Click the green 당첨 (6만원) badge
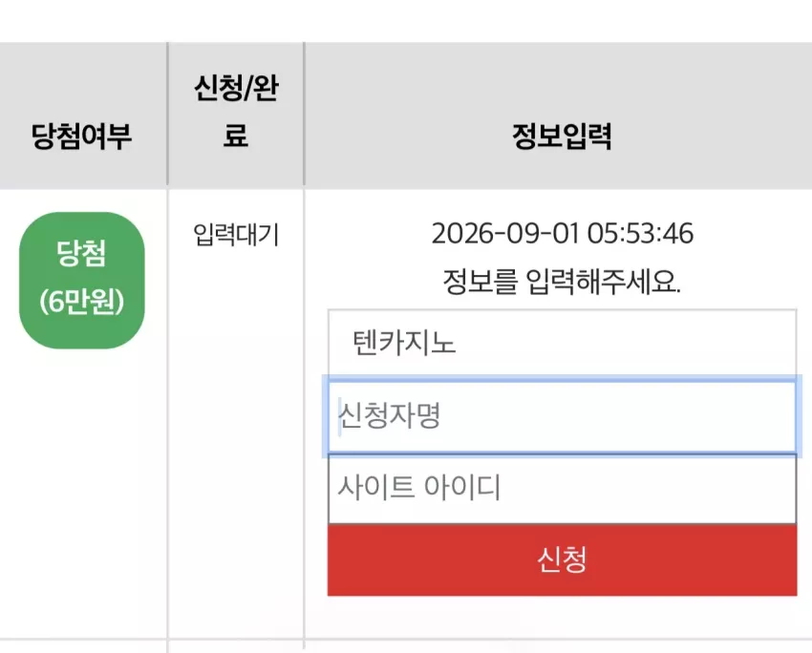 click(x=82, y=280)
